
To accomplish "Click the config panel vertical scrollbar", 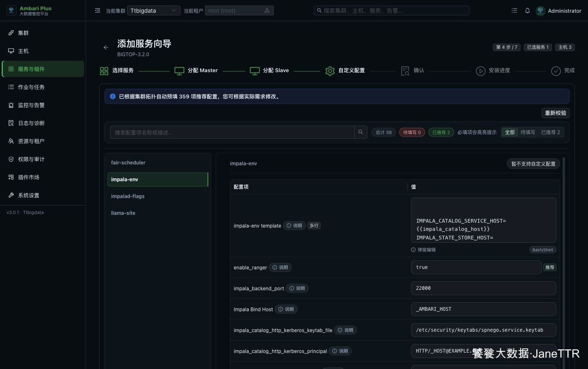I will click(564, 262).
